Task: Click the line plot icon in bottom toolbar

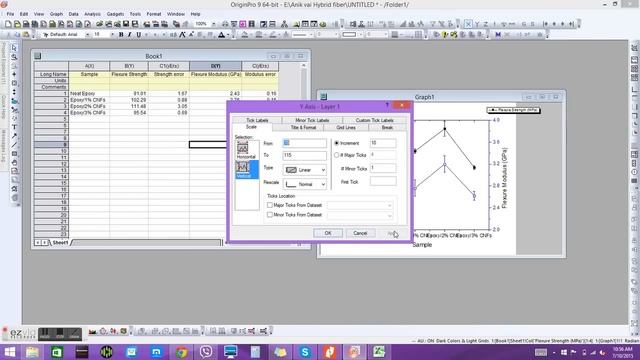Action: pos(93,331)
